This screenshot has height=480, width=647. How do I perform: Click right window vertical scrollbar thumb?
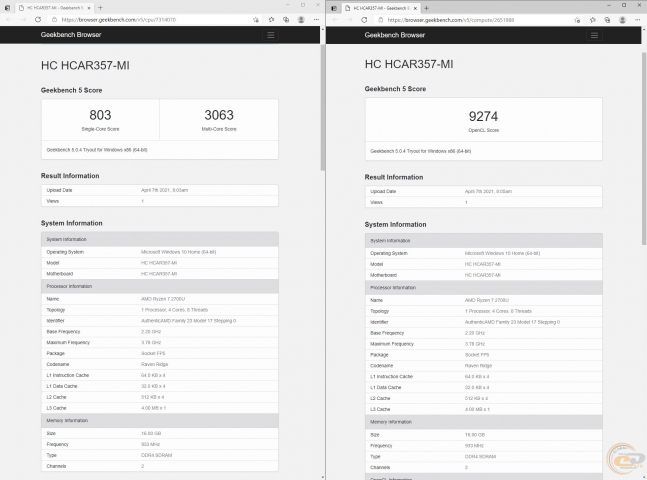click(x=644, y=149)
